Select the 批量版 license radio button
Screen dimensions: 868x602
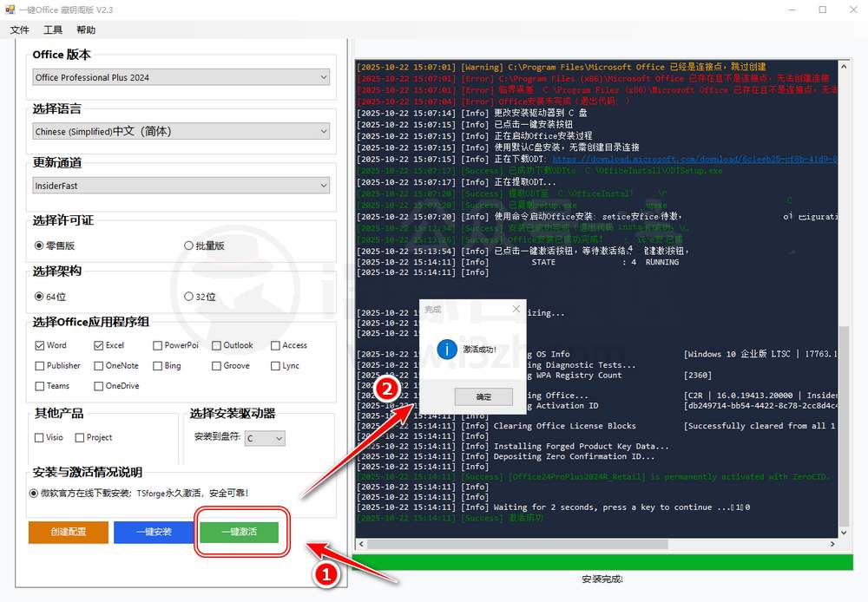click(189, 245)
